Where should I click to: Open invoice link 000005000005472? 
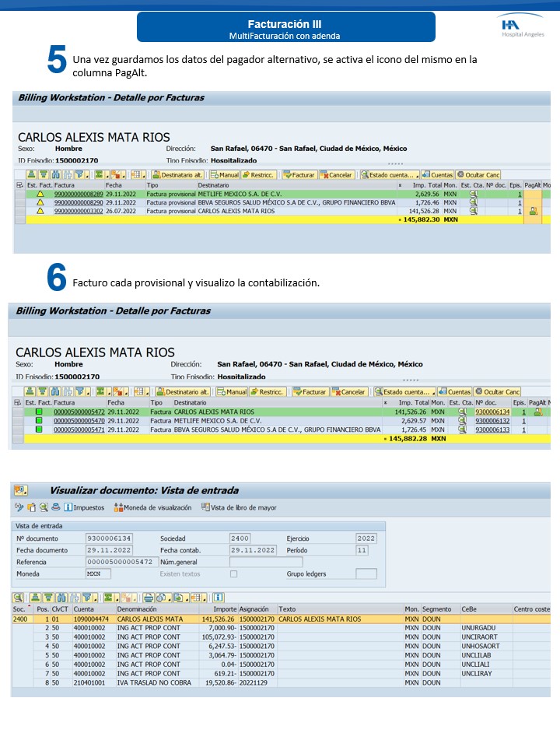[79, 412]
